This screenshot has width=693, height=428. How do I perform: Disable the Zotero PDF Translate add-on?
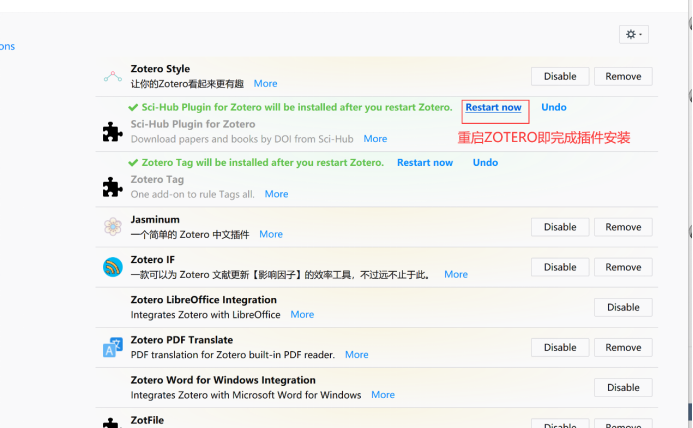click(560, 348)
